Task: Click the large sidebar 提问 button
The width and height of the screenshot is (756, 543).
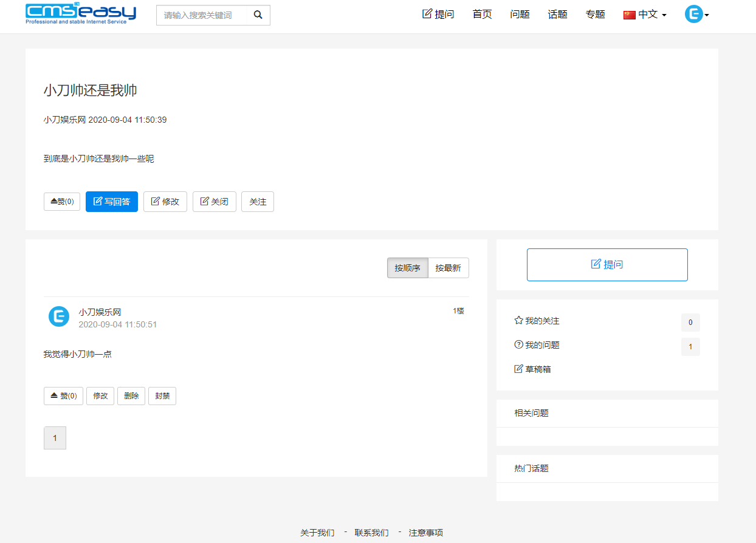Action: click(x=607, y=265)
